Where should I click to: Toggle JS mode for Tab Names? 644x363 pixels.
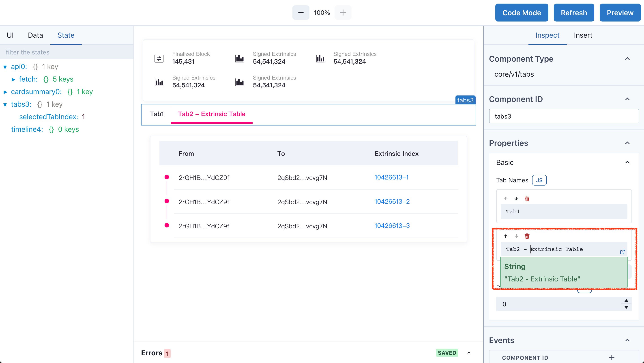[539, 180]
